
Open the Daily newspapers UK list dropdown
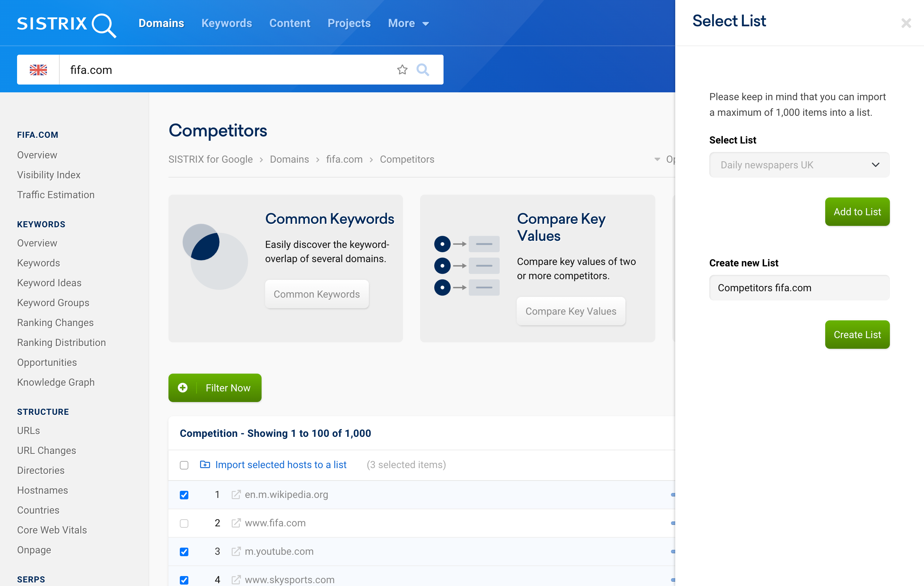(x=799, y=165)
